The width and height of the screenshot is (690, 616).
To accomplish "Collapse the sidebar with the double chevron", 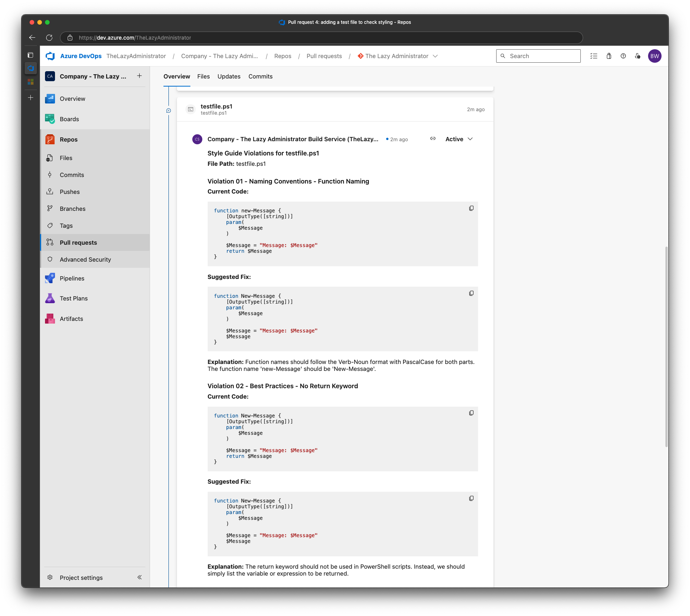I will tap(140, 577).
